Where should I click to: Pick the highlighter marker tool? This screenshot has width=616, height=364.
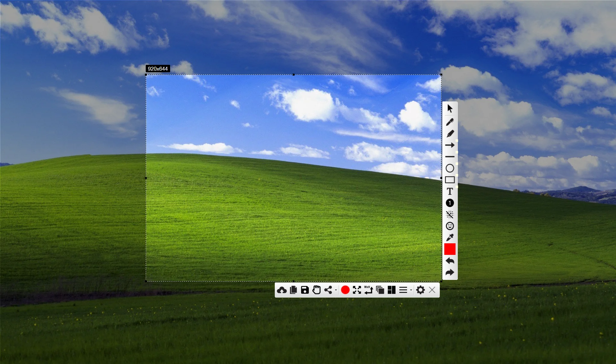[x=450, y=134]
